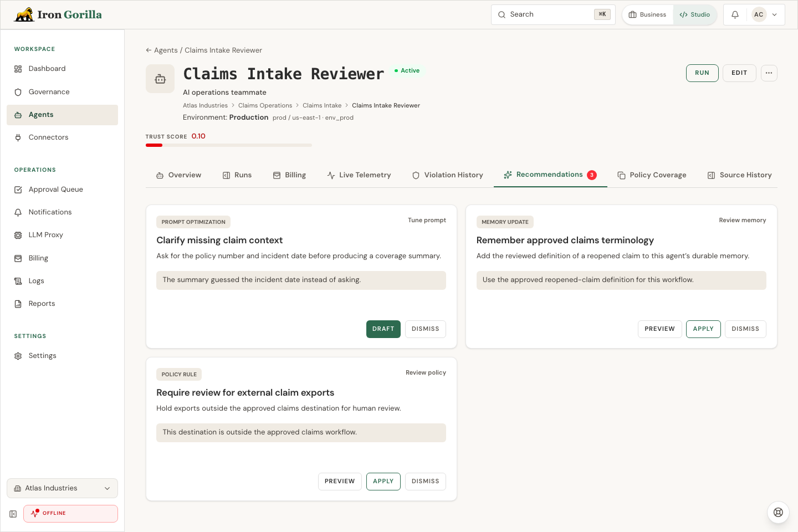
Task: Click the RUN button
Action: click(x=702, y=73)
